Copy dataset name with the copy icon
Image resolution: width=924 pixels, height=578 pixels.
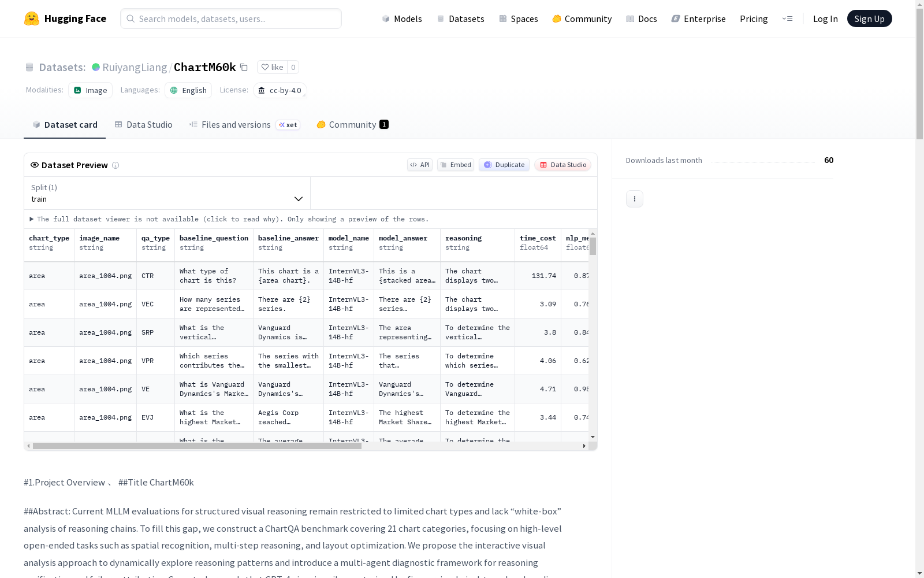click(244, 68)
